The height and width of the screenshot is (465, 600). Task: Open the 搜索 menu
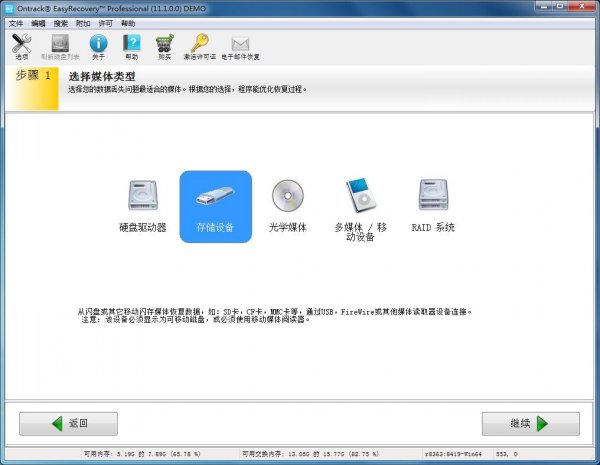(60, 22)
